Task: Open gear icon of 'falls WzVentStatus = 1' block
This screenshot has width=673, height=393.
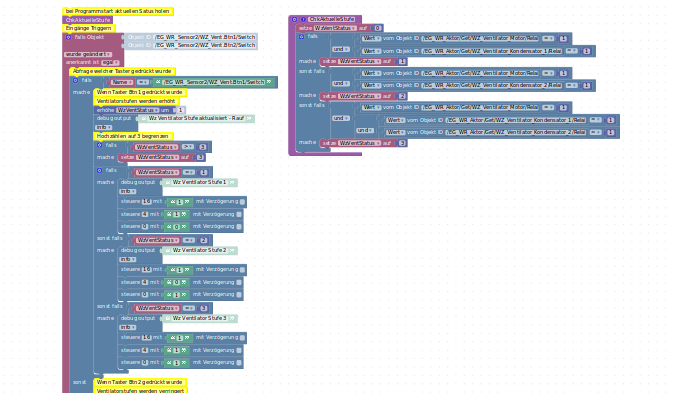Action: pos(99,170)
